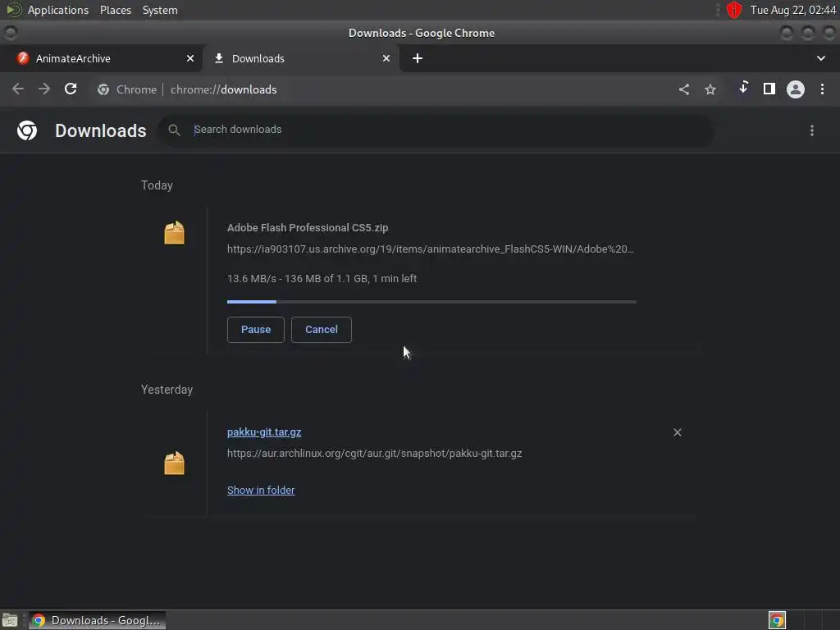This screenshot has width=840, height=630.
Task: Click the Yesterday section heading
Action: click(167, 390)
